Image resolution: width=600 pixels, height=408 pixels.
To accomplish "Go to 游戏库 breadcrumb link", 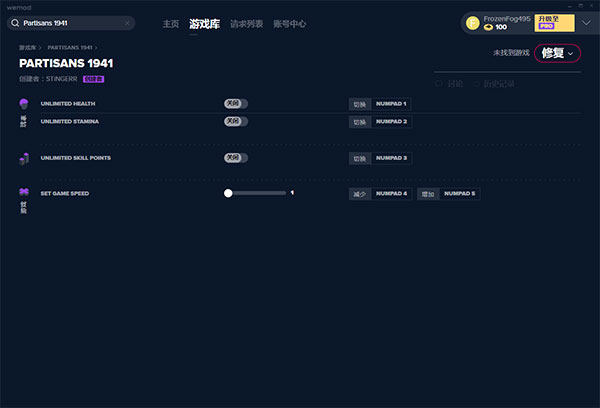I will pyautogui.click(x=29, y=47).
